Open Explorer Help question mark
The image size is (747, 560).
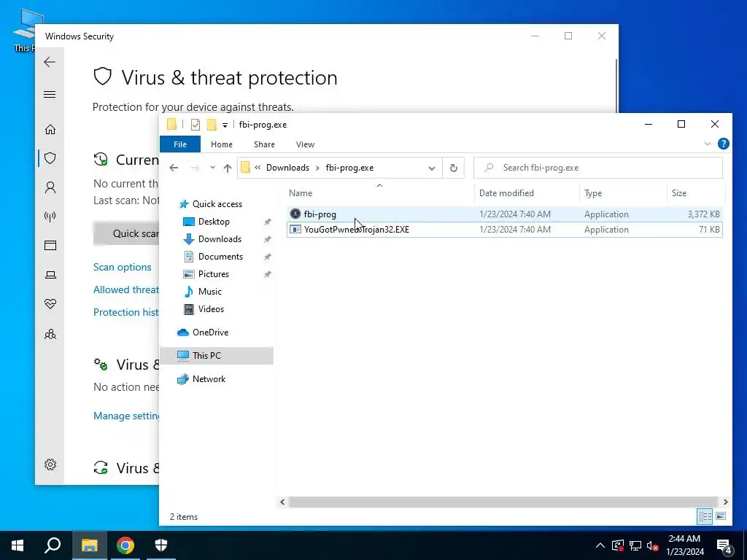tap(723, 144)
